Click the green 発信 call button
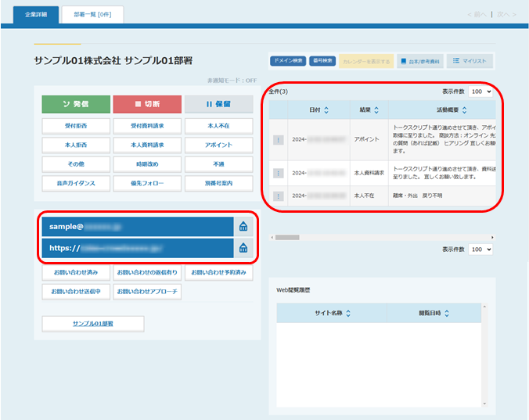529x420 pixels. click(77, 104)
